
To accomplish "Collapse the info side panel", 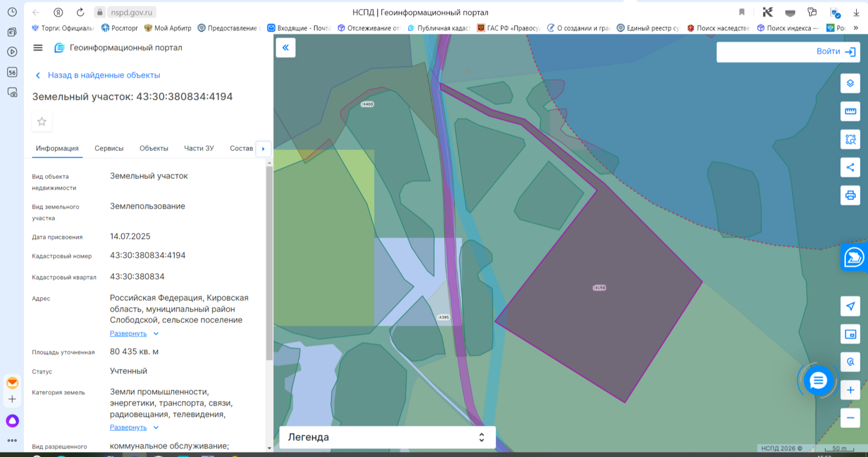I will [286, 48].
